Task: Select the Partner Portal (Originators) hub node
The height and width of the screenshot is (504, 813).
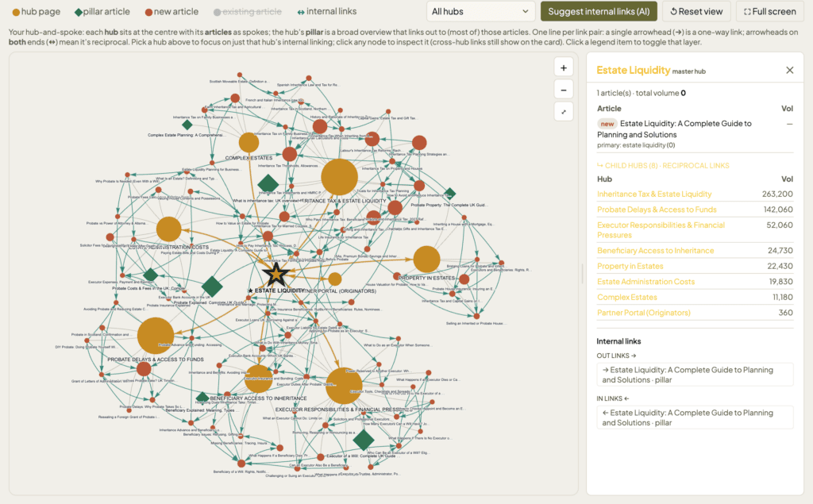Action: [x=335, y=279]
